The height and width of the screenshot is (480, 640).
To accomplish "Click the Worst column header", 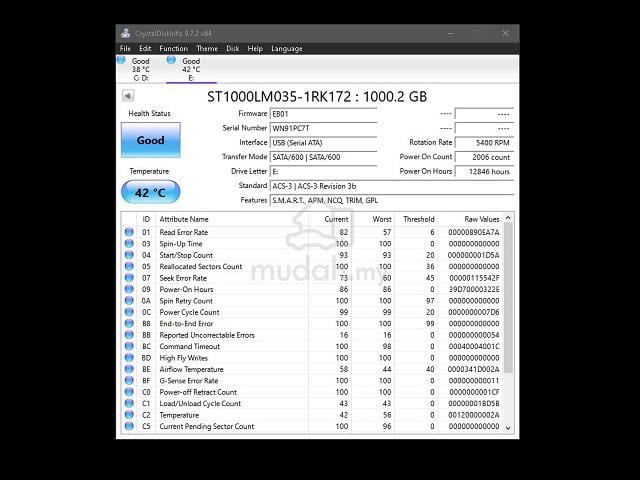I will [373, 219].
